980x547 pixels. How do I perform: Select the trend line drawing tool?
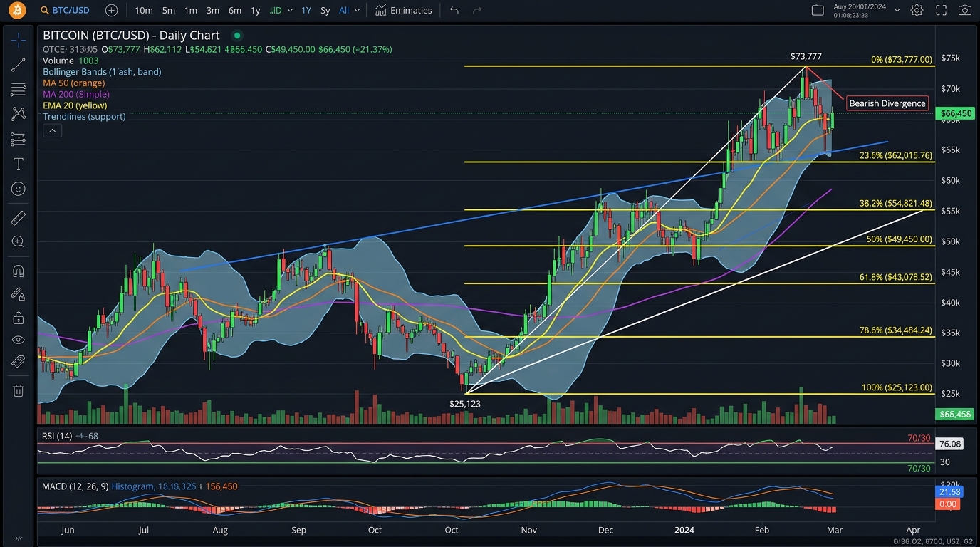click(x=19, y=65)
